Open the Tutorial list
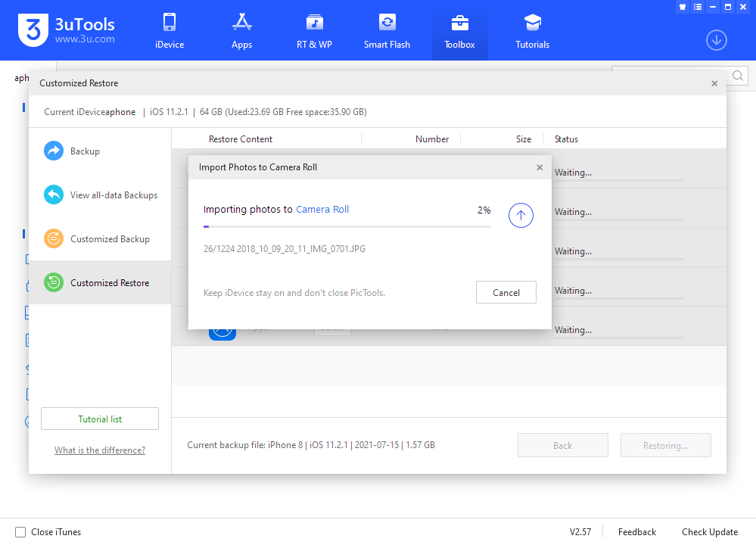This screenshot has height=545, width=756. click(99, 418)
